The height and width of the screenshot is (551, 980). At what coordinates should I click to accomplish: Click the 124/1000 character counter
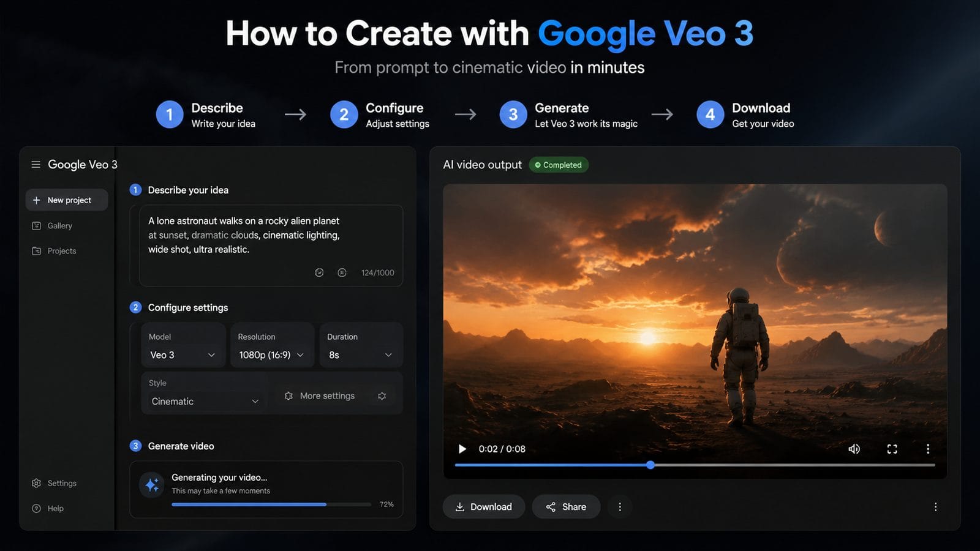tap(377, 272)
